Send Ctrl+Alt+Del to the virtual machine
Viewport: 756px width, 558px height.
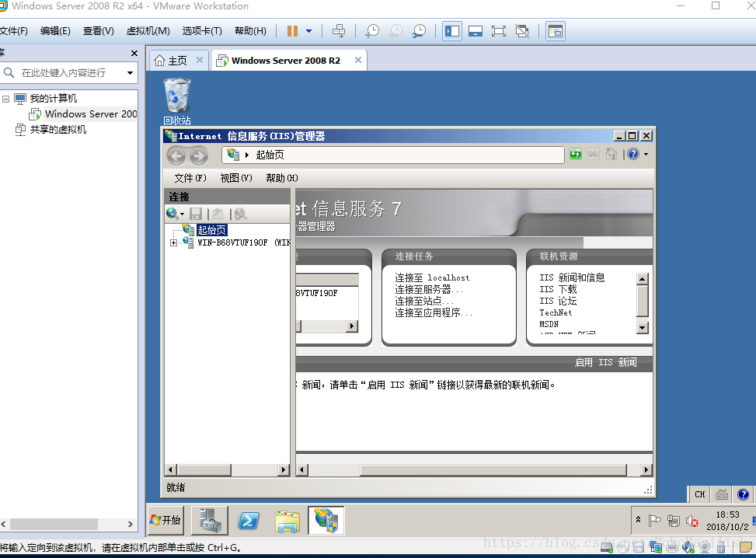(x=339, y=31)
